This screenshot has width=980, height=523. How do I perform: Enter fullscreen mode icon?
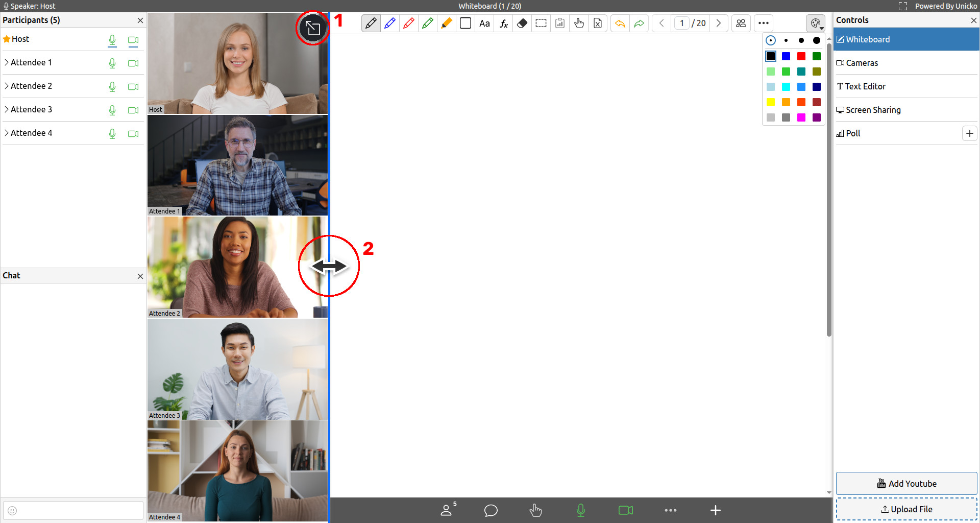click(903, 6)
